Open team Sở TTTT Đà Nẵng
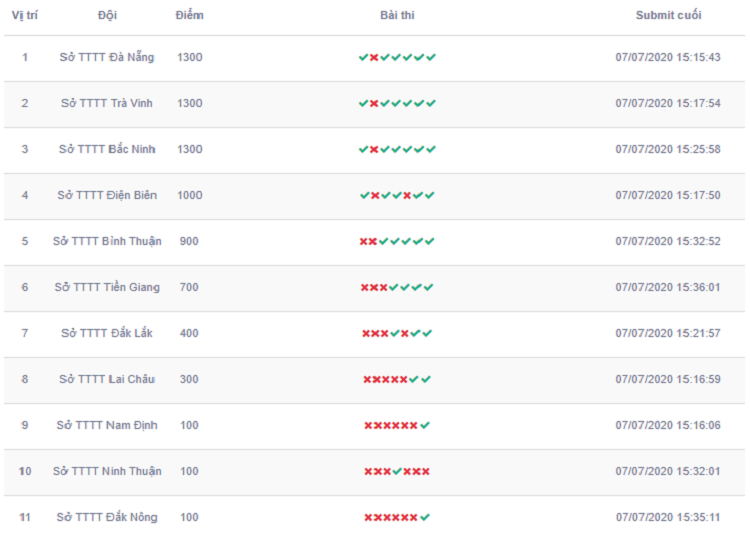The image size is (750, 550). click(x=107, y=57)
